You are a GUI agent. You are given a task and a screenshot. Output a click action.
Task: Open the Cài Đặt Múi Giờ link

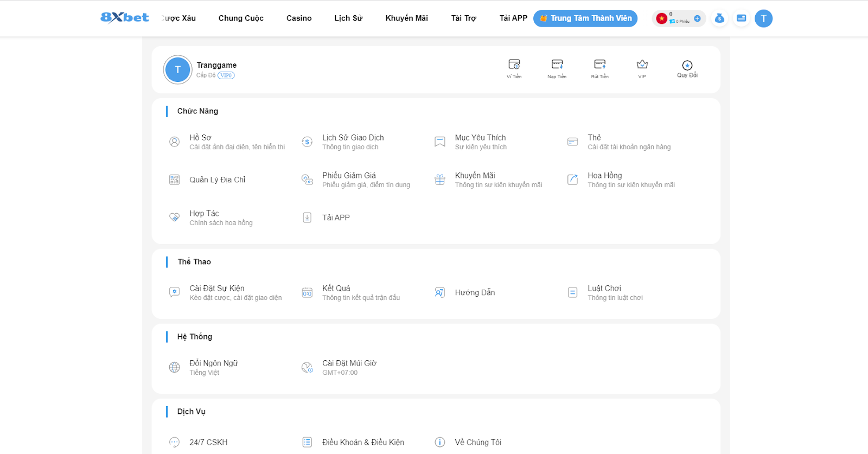[x=349, y=363]
